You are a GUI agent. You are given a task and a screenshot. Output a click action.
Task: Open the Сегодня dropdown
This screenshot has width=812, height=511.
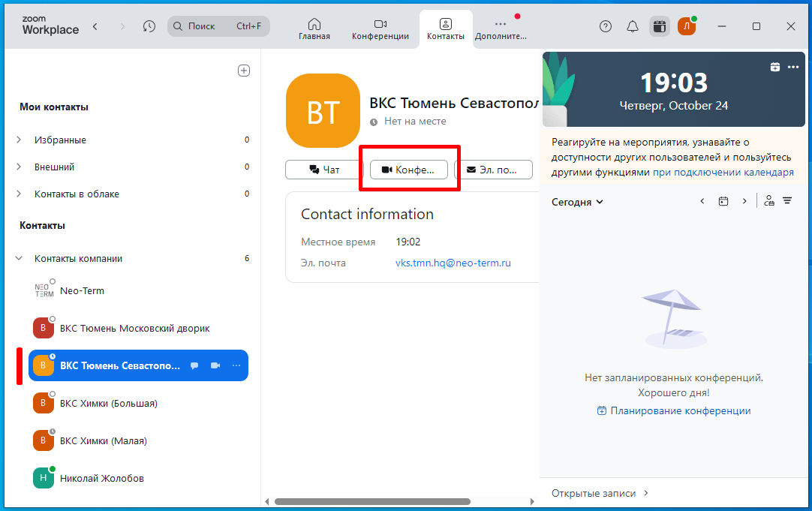[x=577, y=202]
